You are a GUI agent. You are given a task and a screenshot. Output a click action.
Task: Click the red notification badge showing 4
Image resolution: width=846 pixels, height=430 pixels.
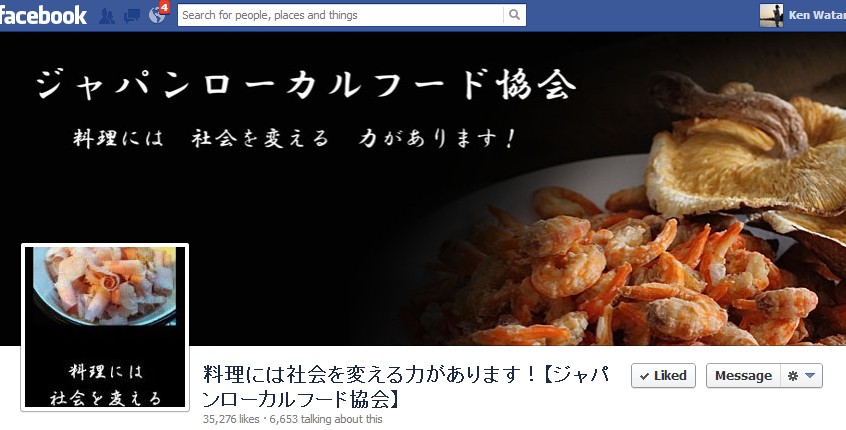pos(165,7)
